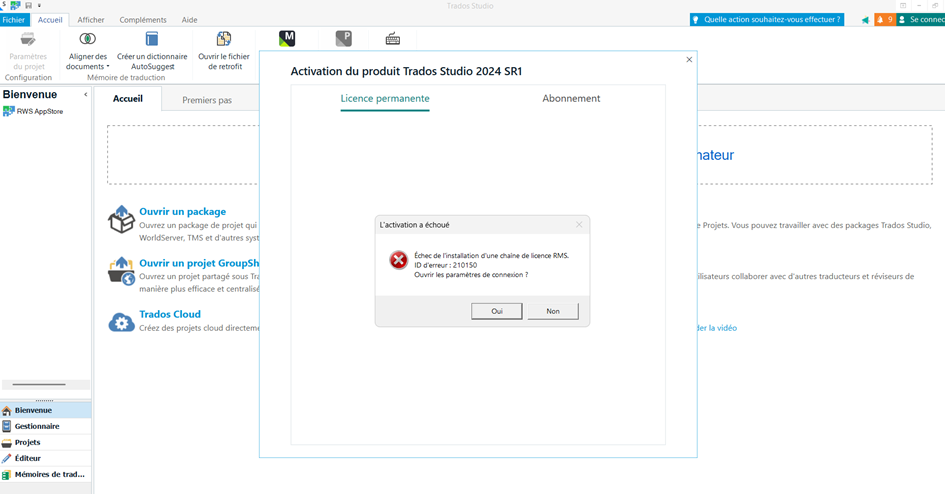
Task: Click the black and green M ribbon icon
Action: pos(287,39)
